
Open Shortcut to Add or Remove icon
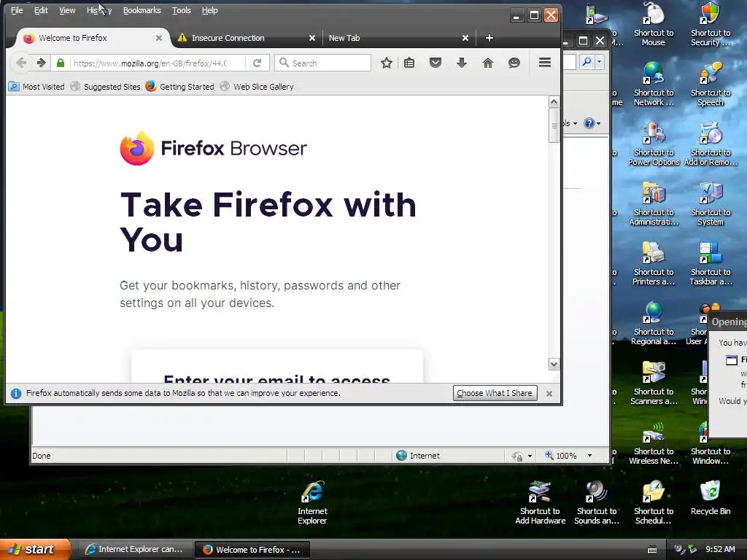pos(711,144)
